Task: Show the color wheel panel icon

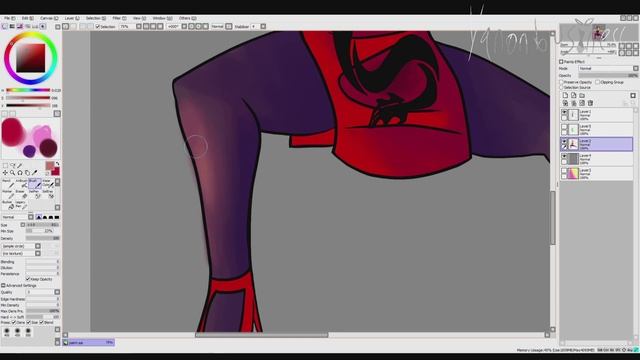Action: [4, 27]
